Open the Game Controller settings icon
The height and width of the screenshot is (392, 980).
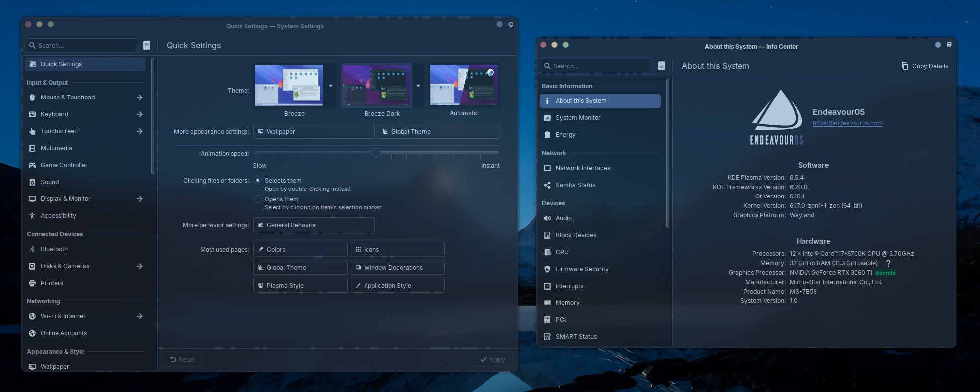pyautogui.click(x=32, y=165)
